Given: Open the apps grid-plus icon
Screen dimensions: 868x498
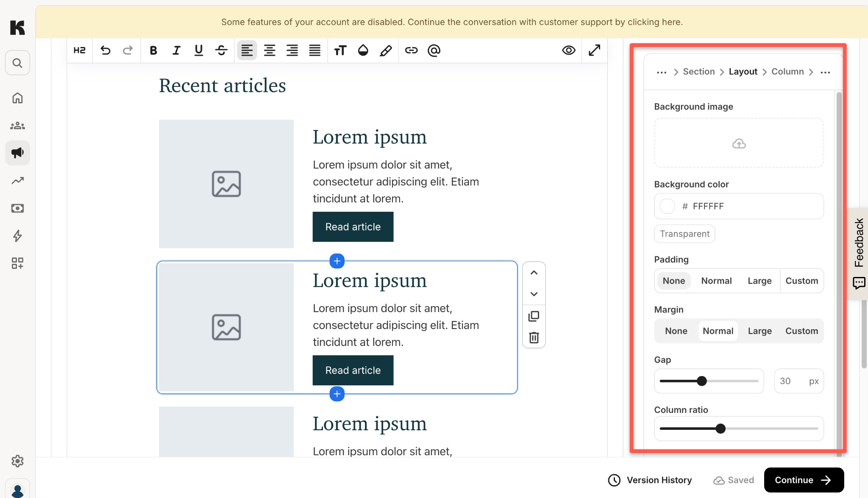Looking at the screenshot, I should pos(17,263).
